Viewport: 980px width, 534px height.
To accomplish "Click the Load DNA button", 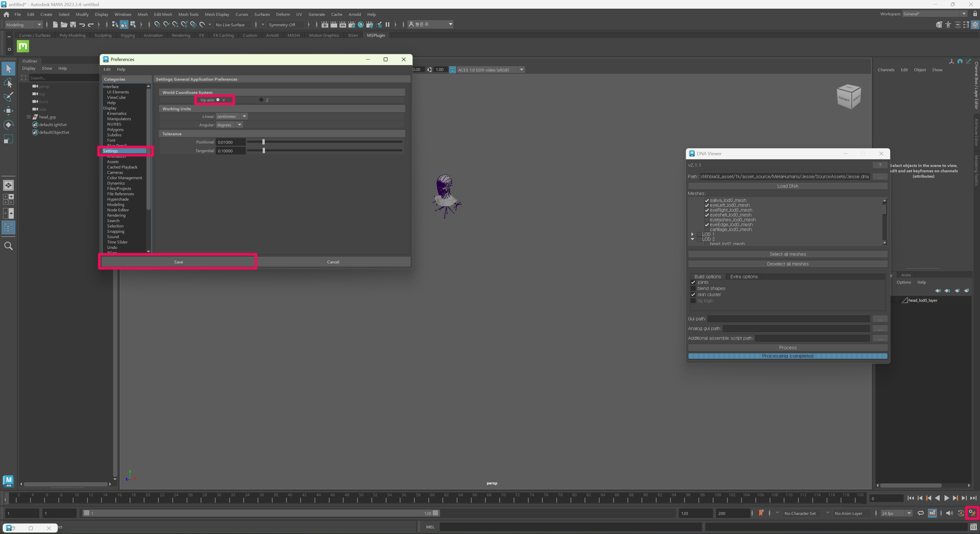I will tap(787, 186).
